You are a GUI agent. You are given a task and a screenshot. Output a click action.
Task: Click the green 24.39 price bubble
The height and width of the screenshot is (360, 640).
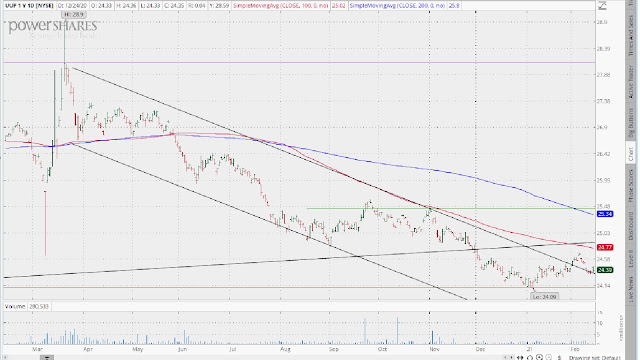604,270
